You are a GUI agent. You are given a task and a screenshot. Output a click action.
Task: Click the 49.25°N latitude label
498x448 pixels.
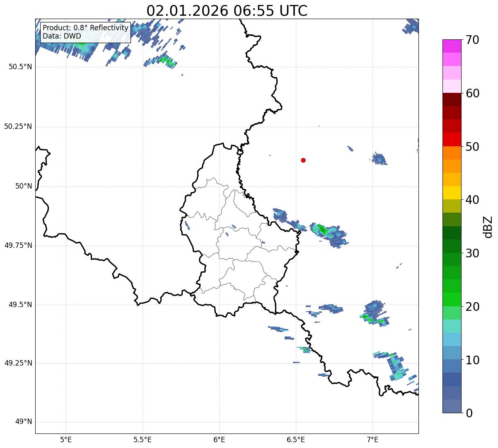18,363
